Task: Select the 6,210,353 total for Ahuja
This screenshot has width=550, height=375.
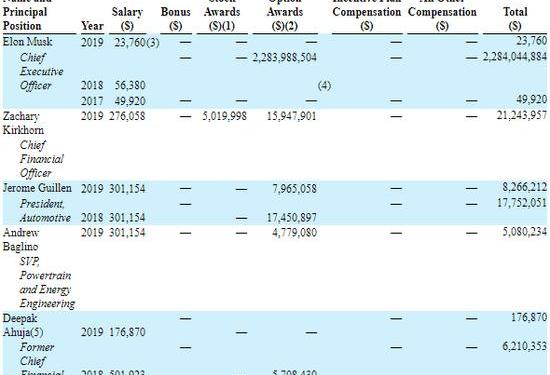Action: click(x=524, y=346)
